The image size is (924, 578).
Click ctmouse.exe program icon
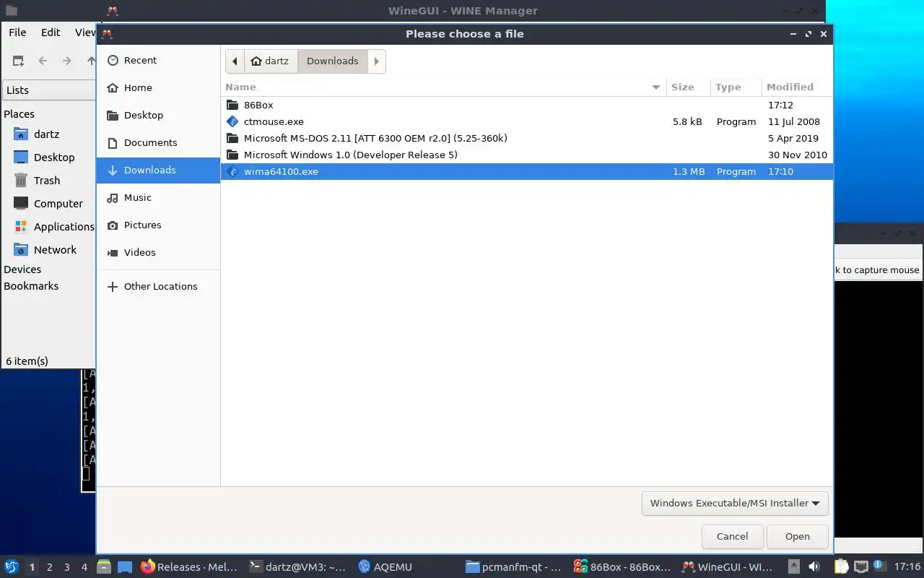point(232,122)
